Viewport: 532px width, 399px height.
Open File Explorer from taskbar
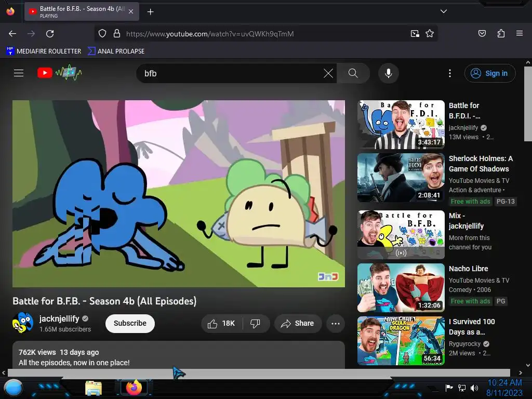click(94, 388)
